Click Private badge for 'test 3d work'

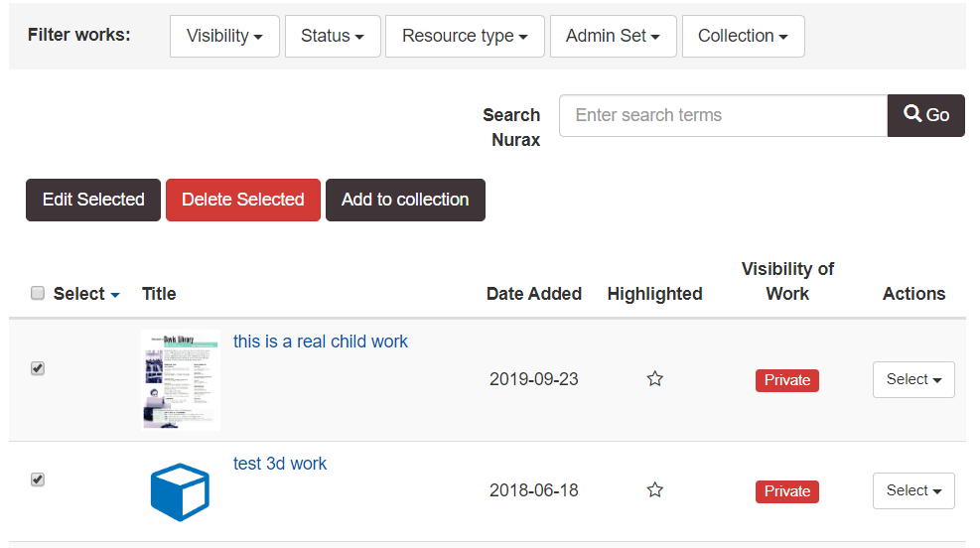[x=786, y=491]
